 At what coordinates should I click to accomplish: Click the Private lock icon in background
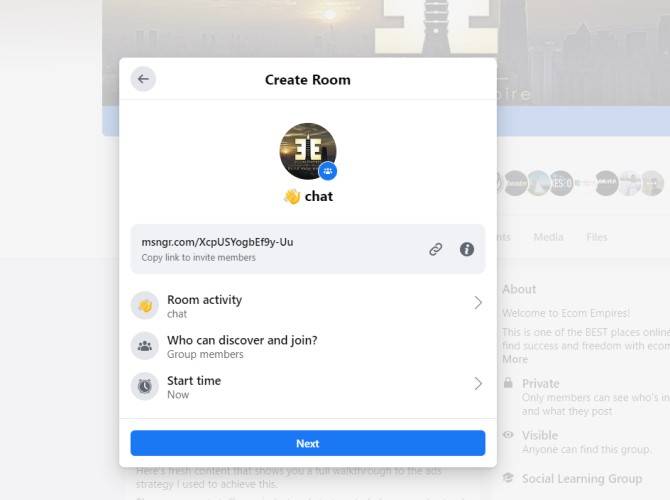(508, 382)
